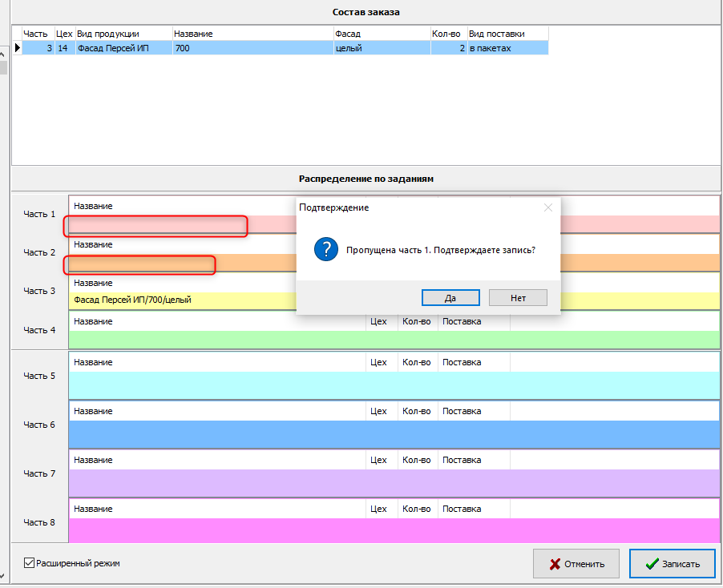
Task: Click the black row indicator arrow in order table
Action: pyautogui.click(x=16, y=48)
